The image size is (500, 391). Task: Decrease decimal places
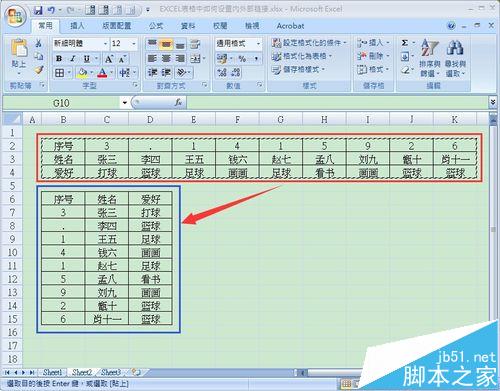click(235, 72)
